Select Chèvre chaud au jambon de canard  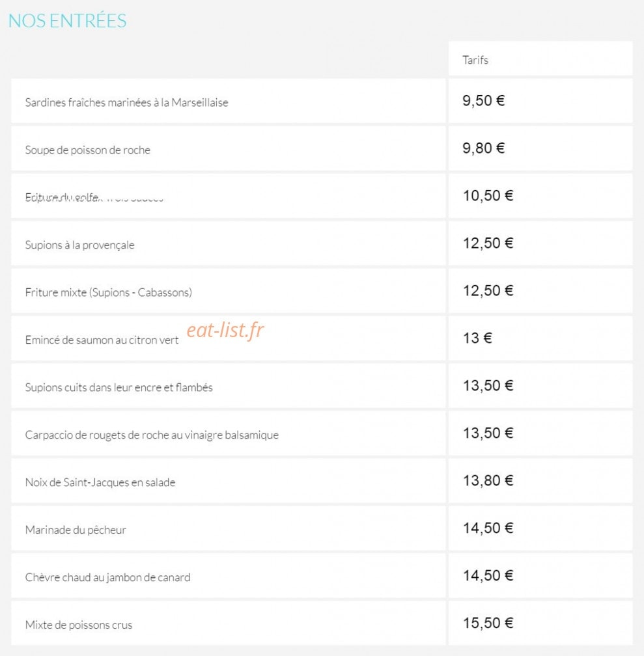tap(107, 577)
